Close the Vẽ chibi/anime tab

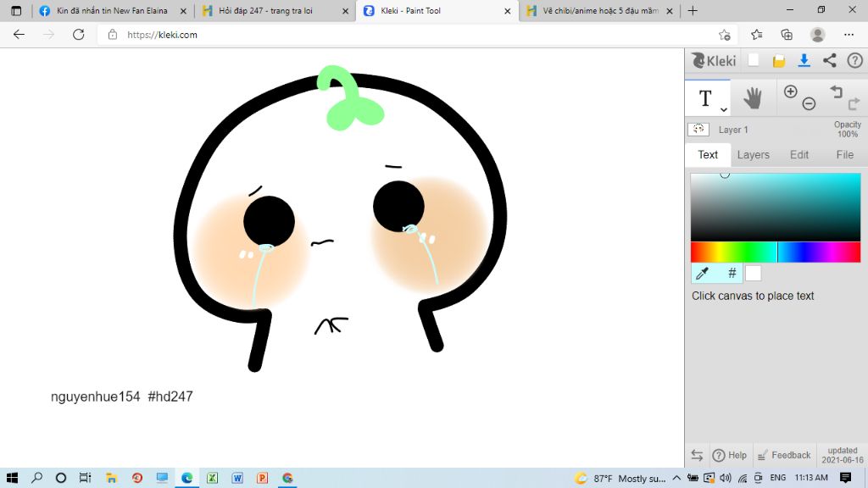coord(670,11)
